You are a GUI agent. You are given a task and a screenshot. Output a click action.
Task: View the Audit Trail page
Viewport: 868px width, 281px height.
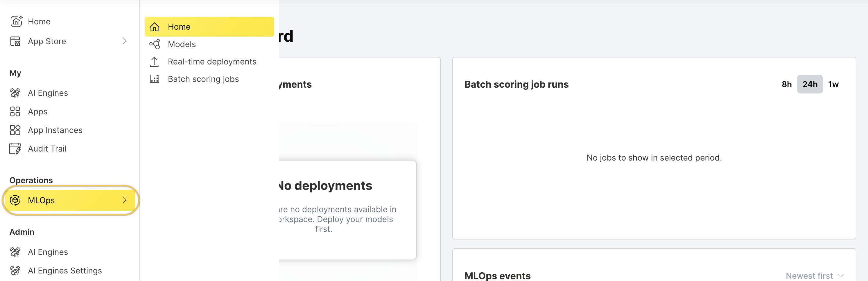[69, 148]
